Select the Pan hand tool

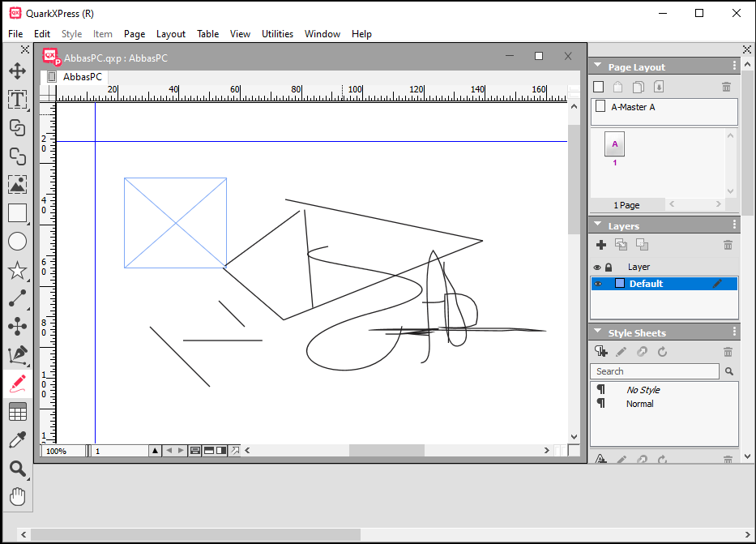pos(17,497)
